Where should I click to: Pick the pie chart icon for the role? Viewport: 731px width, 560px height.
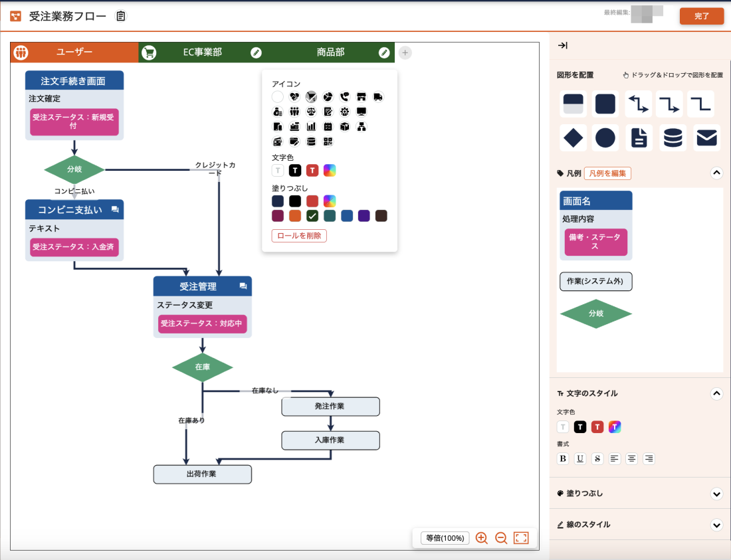(326, 96)
